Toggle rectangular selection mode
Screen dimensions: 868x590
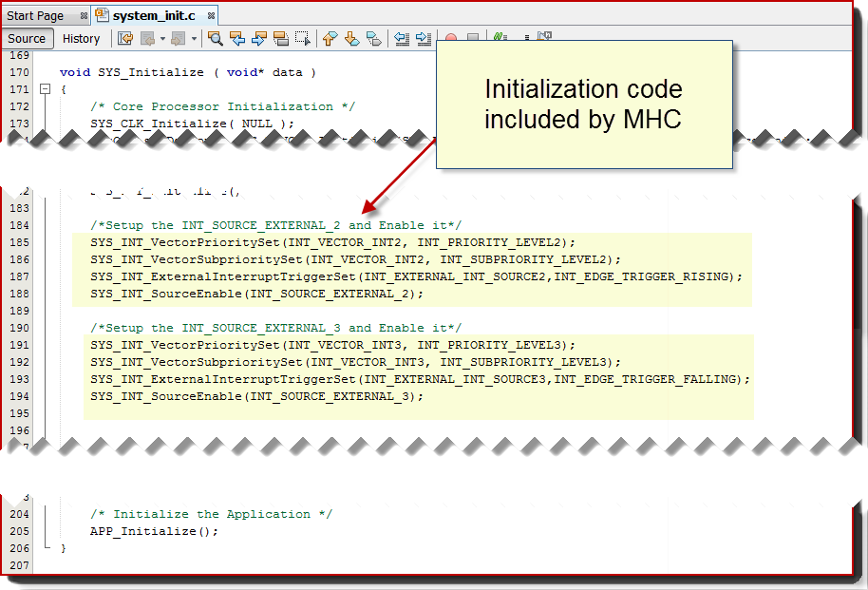point(304,38)
